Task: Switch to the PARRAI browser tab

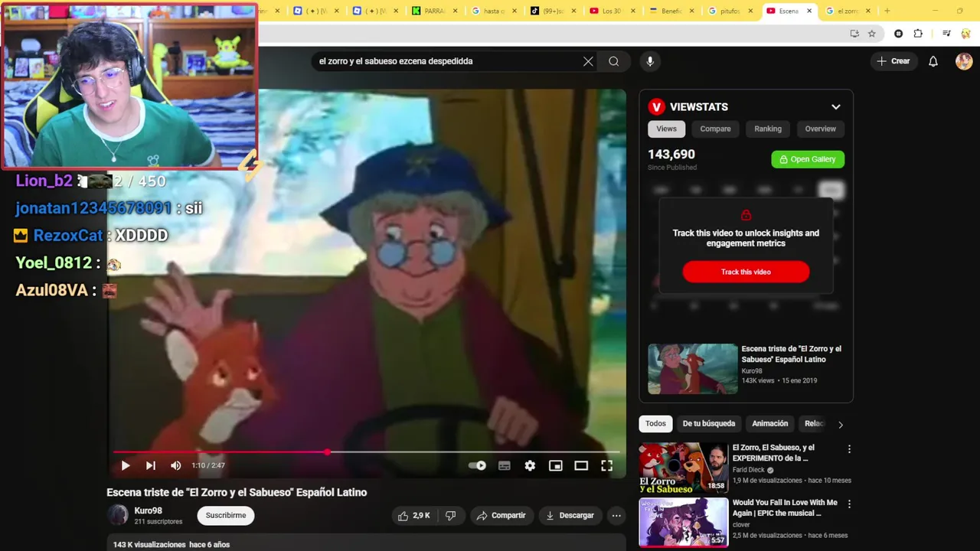Action: [x=435, y=11]
